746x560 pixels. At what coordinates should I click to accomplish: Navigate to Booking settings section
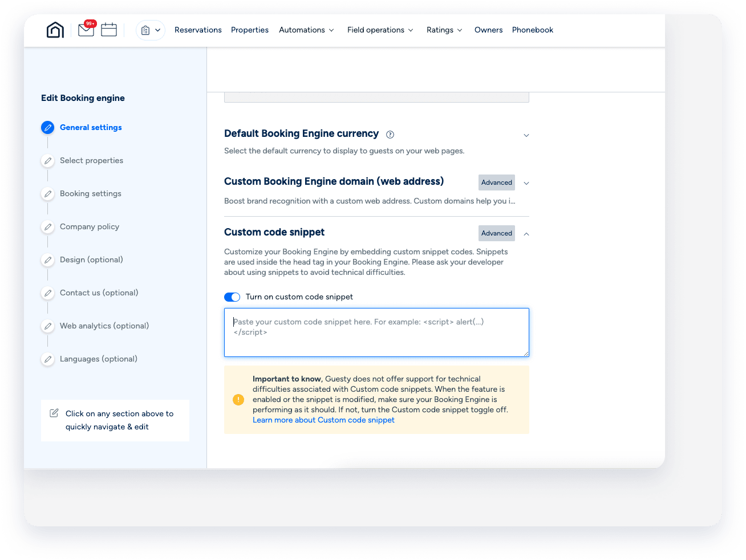pos(91,193)
